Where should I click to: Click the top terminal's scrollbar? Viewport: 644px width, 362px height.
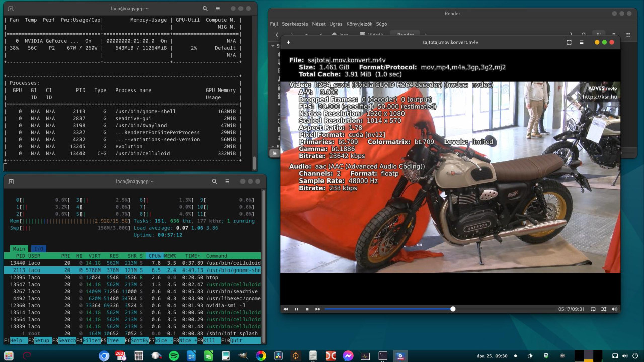point(254,163)
